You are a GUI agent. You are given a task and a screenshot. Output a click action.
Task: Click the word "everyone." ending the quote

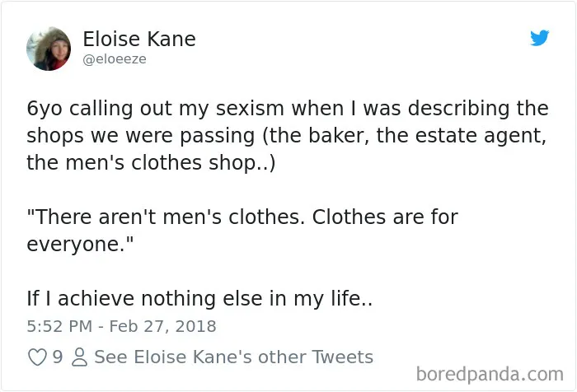80,244
